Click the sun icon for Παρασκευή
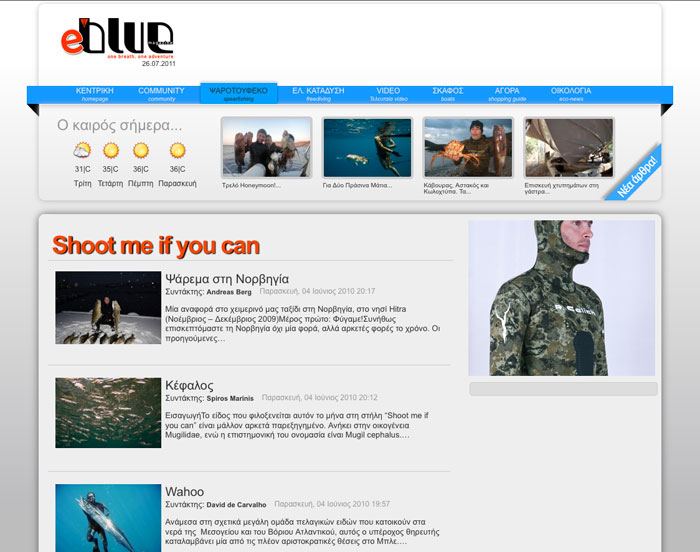The height and width of the screenshot is (552, 700). 177,150
